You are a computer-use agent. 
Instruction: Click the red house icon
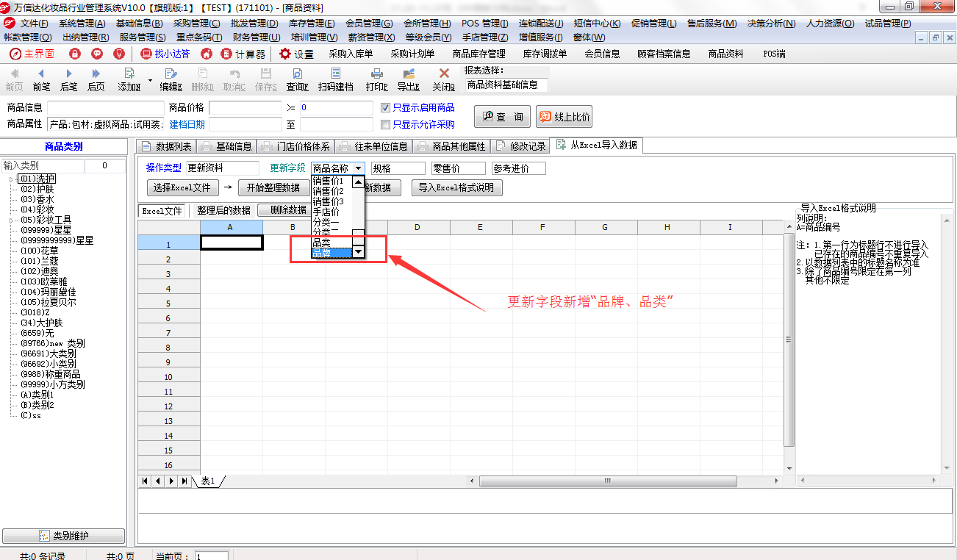[207, 54]
